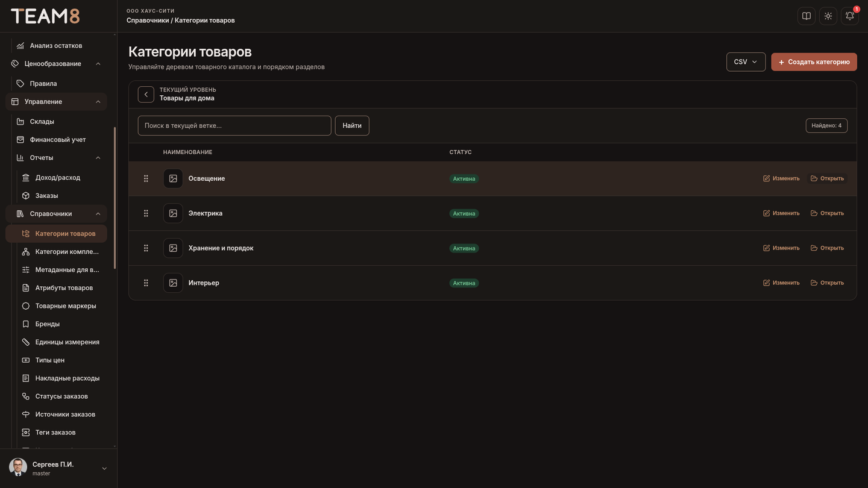Click the sidebar vertical scrollbar
868x488 pixels.
tap(115, 198)
